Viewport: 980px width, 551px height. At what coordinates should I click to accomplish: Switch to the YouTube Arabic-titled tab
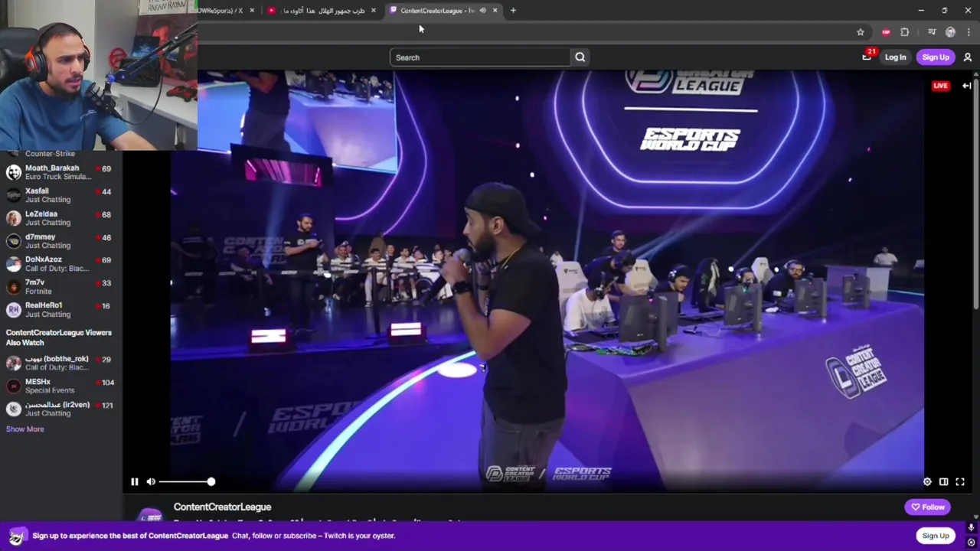[322, 11]
